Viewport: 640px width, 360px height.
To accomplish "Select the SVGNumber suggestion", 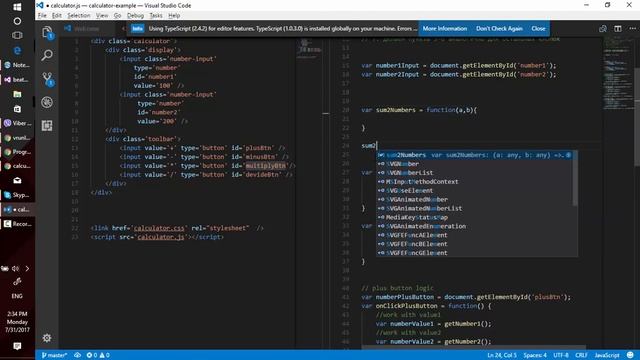I will point(473,164).
